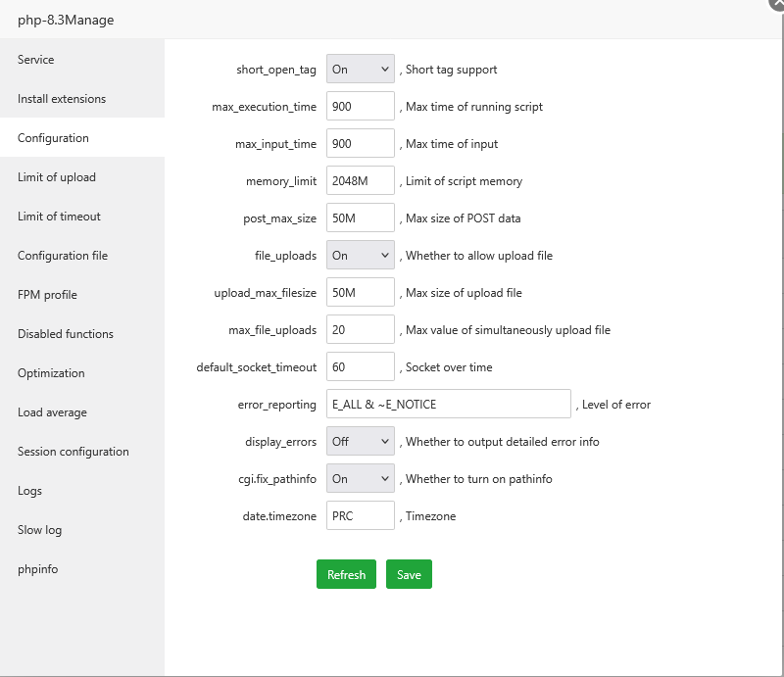View the Slow log
This screenshot has width=784, height=677.
click(39, 529)
